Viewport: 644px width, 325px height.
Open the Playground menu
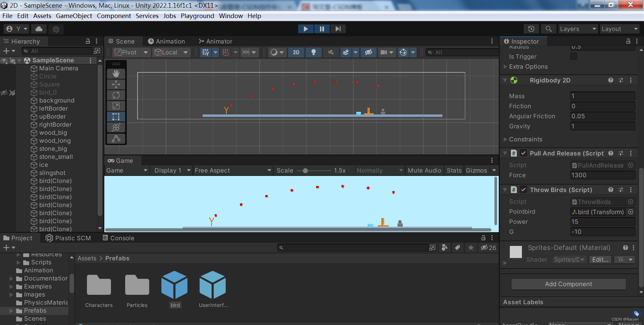click(197, 16)
